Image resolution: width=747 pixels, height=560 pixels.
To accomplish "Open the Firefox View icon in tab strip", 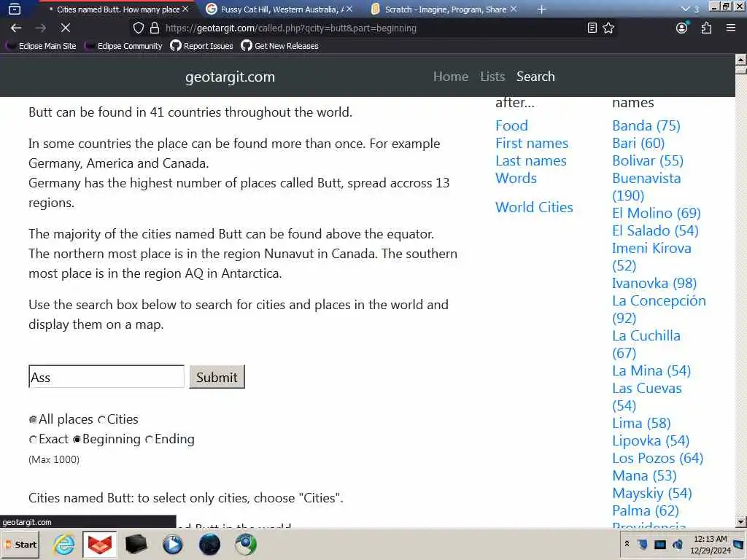I will click(x=15, y=9).
